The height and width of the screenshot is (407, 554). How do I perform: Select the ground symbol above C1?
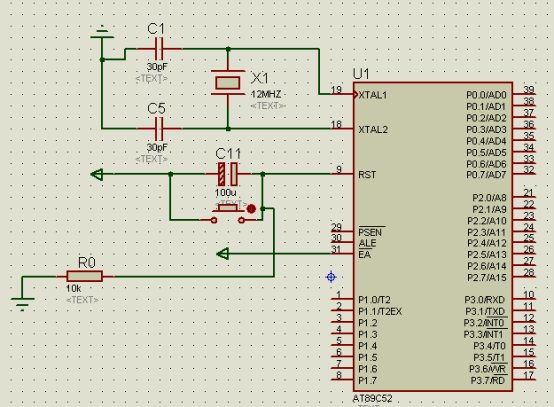[102, 32]
